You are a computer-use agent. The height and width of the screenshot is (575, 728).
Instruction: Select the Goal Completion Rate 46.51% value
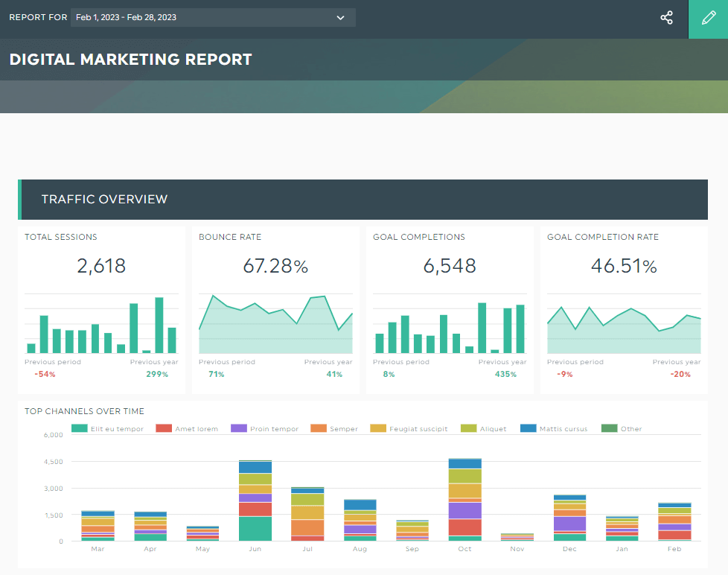pos(624,266)
